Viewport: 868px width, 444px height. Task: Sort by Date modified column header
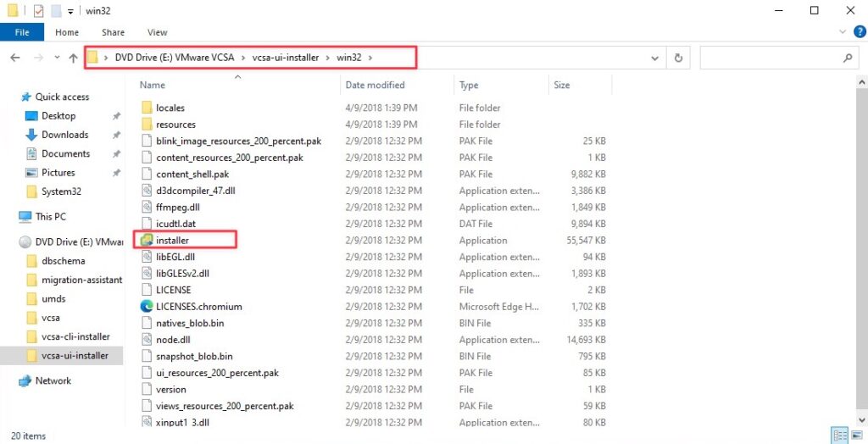(x=375, y=85)
